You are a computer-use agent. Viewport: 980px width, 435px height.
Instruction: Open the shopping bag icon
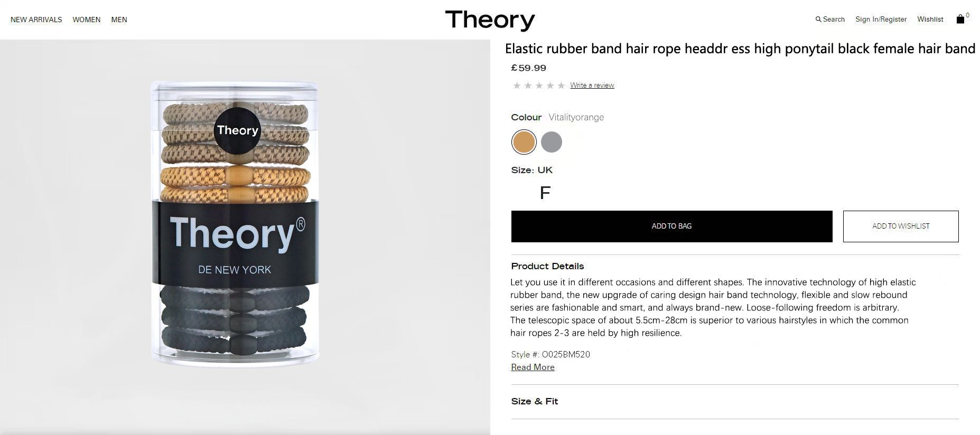[x=960, y=19]
